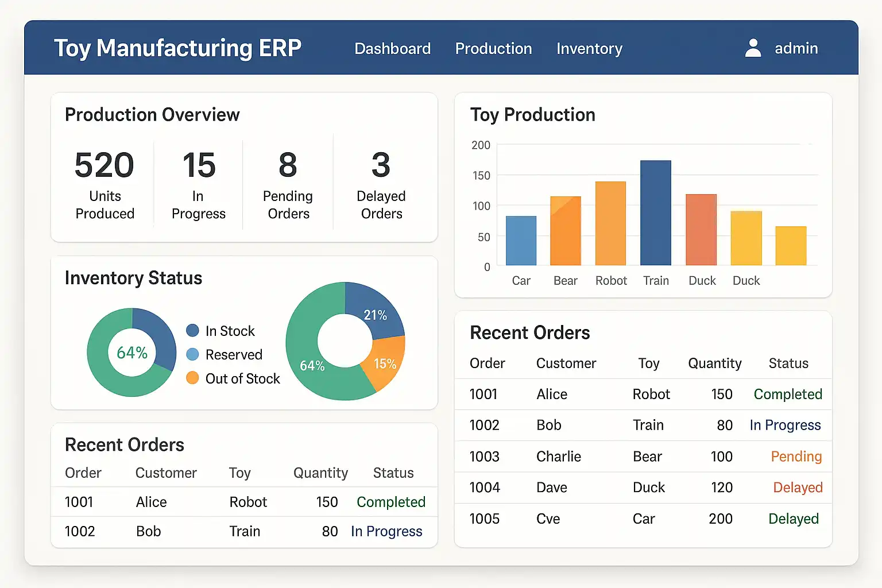
Task: Select the admin username text
Action: pyautogui.click(x=796, y=48)
